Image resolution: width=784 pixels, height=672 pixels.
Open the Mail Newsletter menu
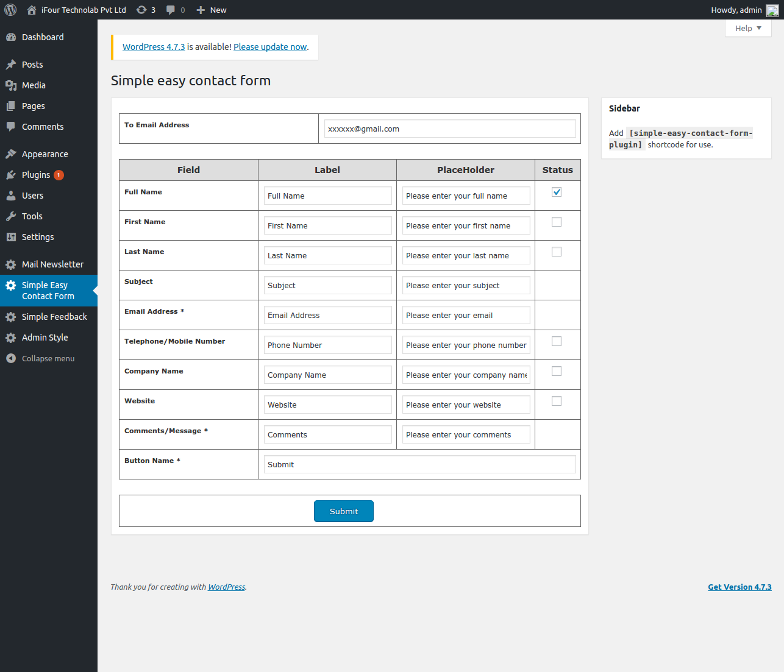(49, 264)
